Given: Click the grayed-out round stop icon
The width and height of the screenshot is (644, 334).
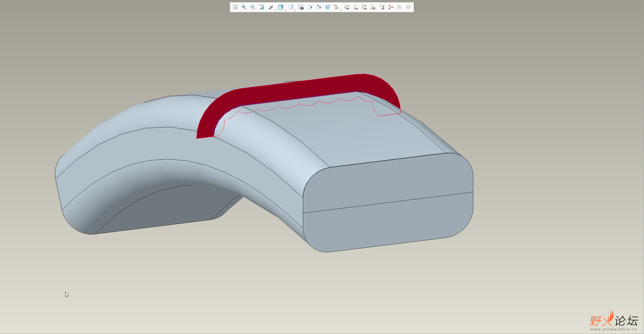Looking at the screenshot, I should click(408, 7).
